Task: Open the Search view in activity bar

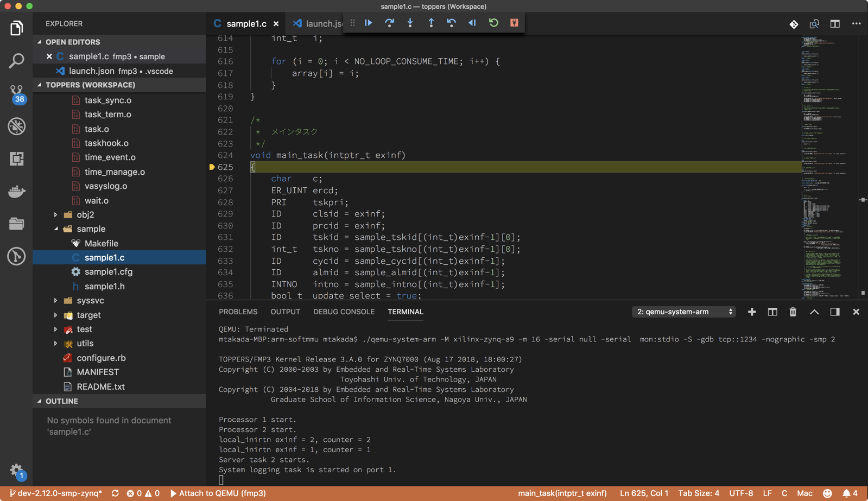Action: [x=16, y=60]
